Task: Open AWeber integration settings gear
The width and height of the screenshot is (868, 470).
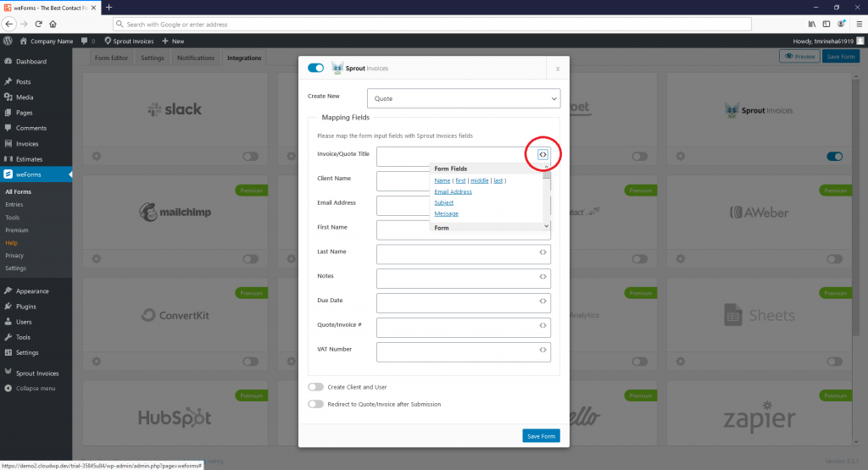Action: tap(681, 259)
